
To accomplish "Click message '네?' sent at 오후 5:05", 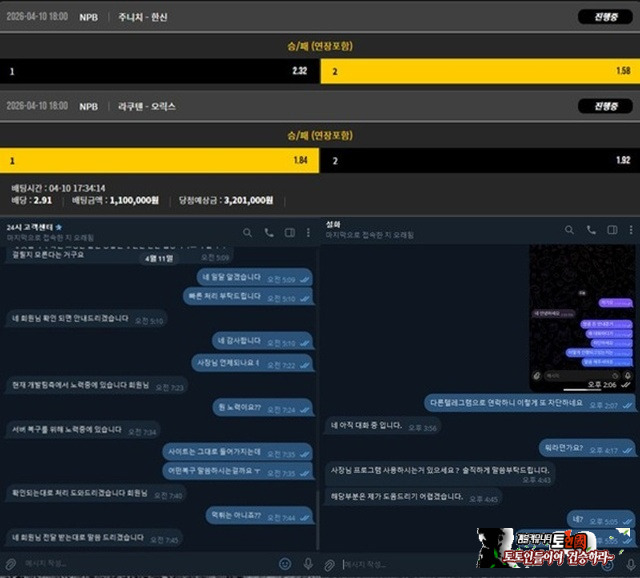I will tap(600, 520).
